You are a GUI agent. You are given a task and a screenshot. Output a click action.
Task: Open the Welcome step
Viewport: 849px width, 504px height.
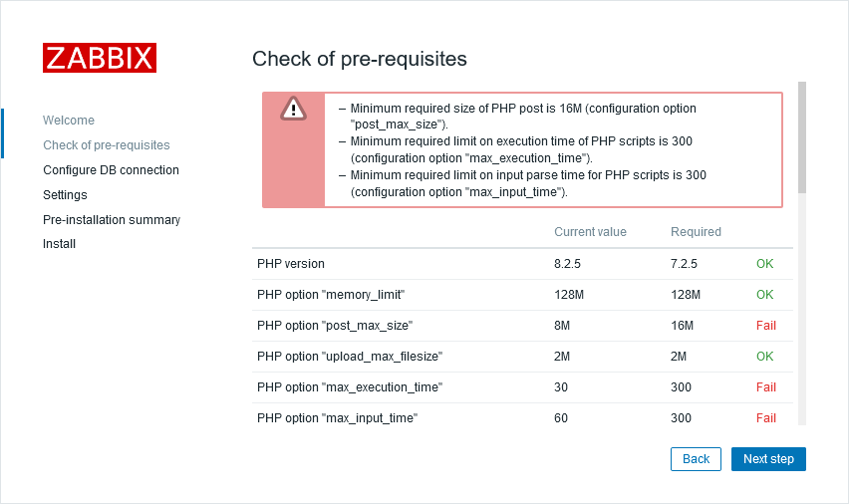[x=69, y=121]
